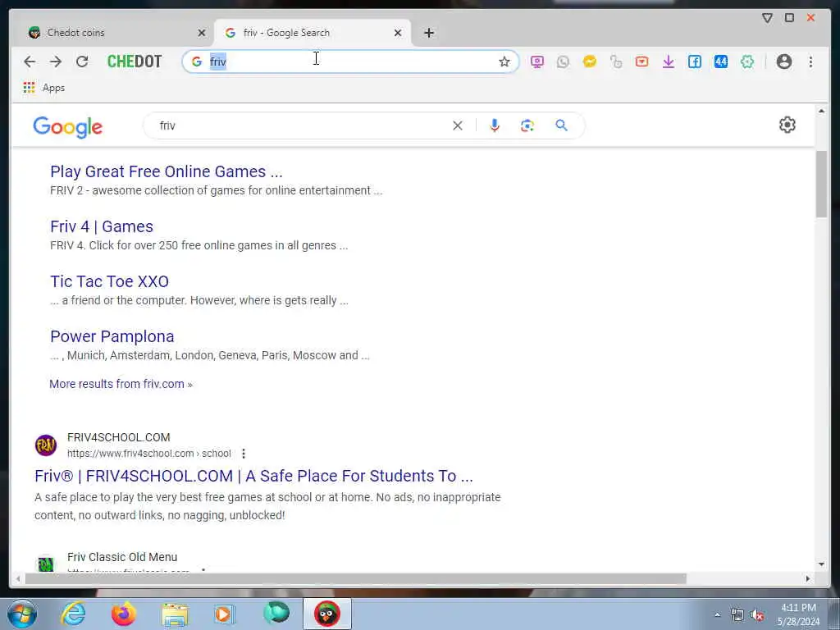Open the Chedot top-right triangle dropdown
The width and height of the screenshot is (840, 630).
[x=767, y=18]
